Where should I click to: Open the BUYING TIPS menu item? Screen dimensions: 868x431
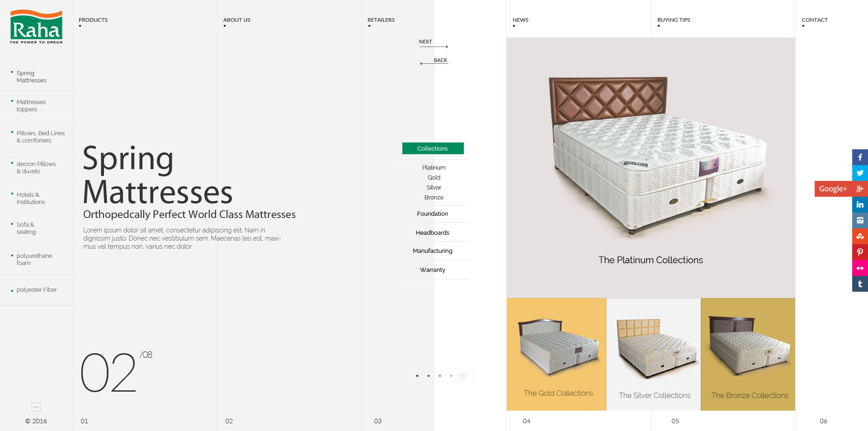pos(674,20)
